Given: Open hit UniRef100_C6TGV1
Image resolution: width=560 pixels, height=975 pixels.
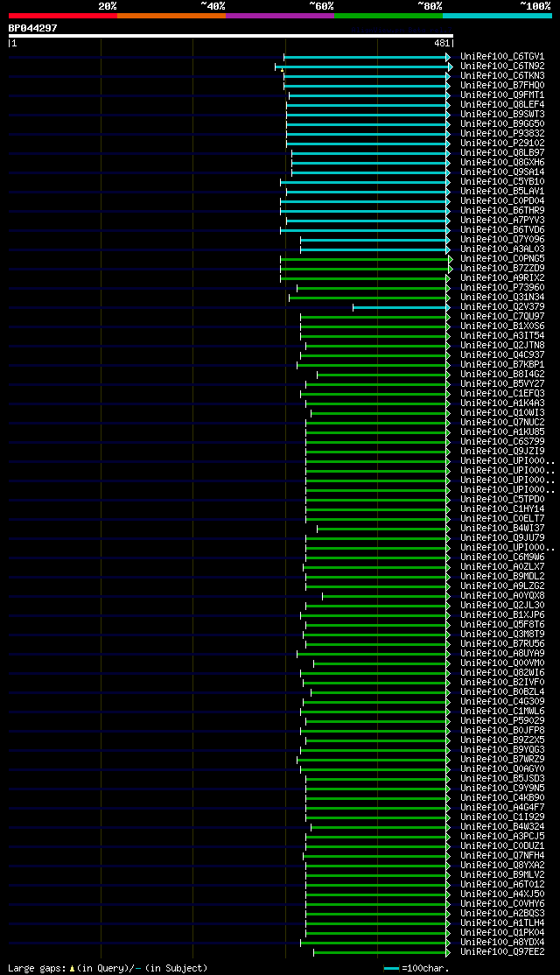Looking at the screenshot, I should pyautogui.click(x=502, y=56).
